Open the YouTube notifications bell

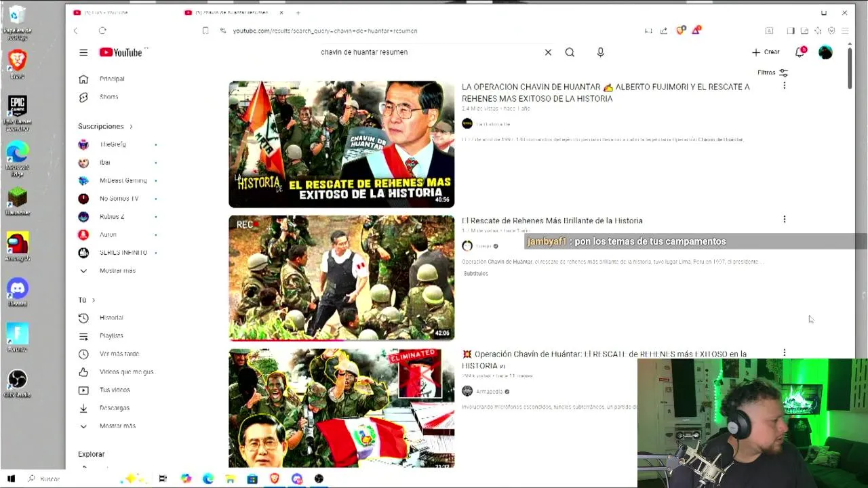(x=800, y=52)
